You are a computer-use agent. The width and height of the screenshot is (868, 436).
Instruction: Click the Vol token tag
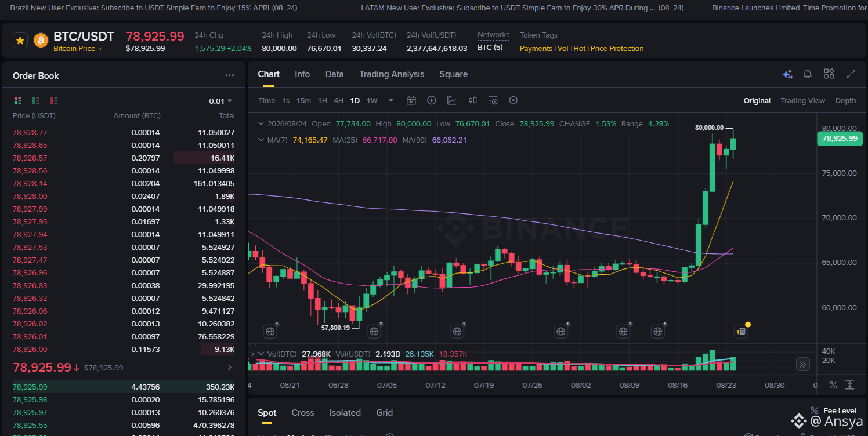coord(563,49)
